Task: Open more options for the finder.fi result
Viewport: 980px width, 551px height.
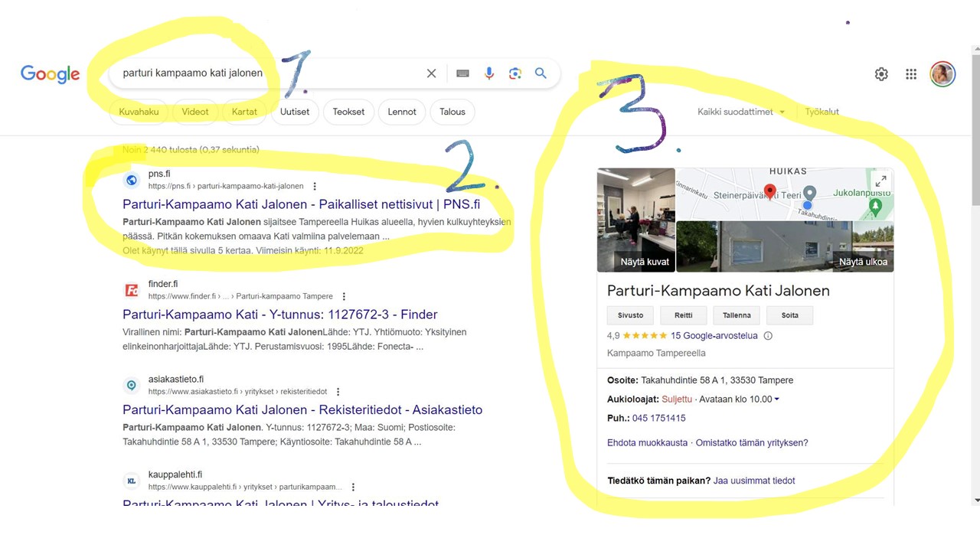Action: pyautogui.click(x=344, y=296)
